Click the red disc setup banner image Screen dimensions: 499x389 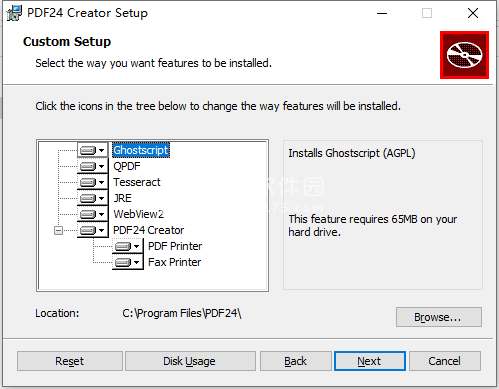[x=464, y=55]
